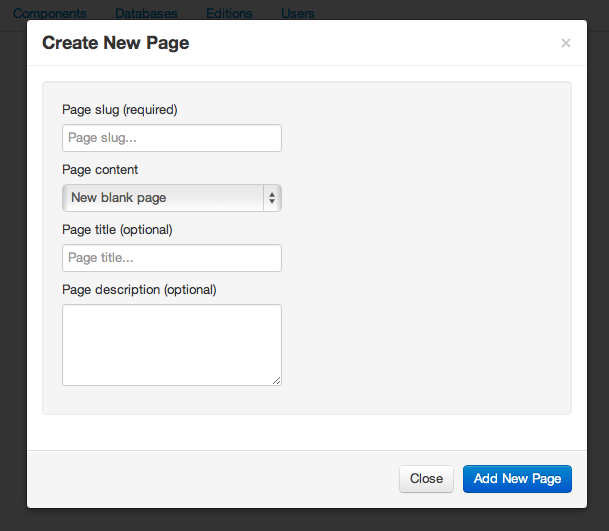Click the 'Page slug (required)' label

click(120, 110)
